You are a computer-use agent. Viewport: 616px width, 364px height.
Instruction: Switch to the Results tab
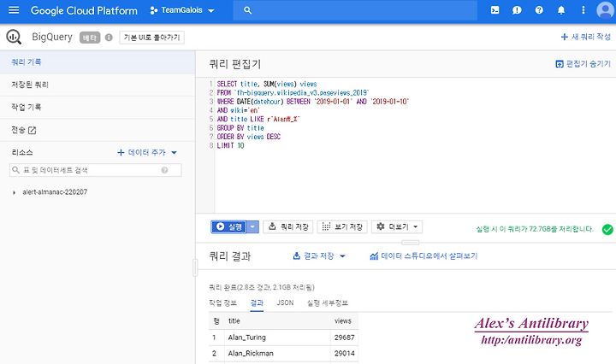click(x=257, y=302)
